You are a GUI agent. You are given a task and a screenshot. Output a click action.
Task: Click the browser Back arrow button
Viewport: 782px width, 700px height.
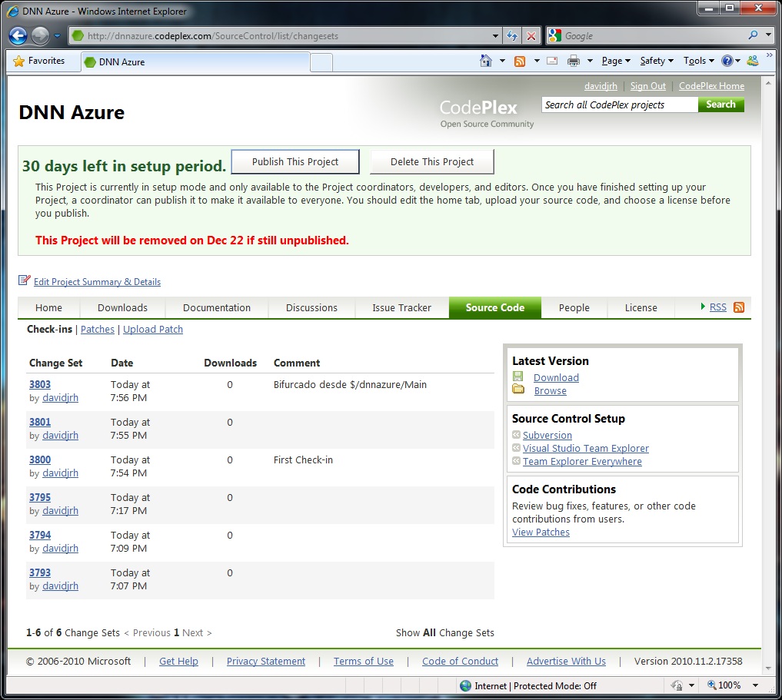pyautogui.click(x=18, y=35)
